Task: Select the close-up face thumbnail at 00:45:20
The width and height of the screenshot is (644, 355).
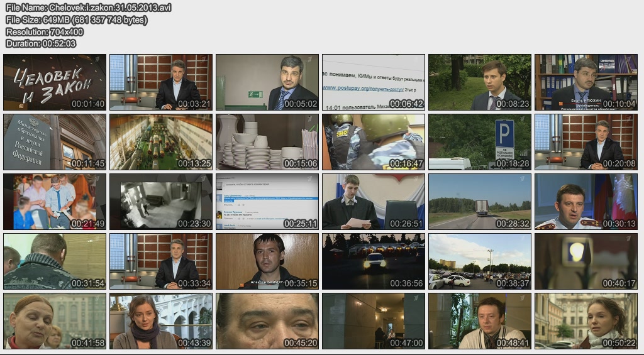Action: (267, 321)
